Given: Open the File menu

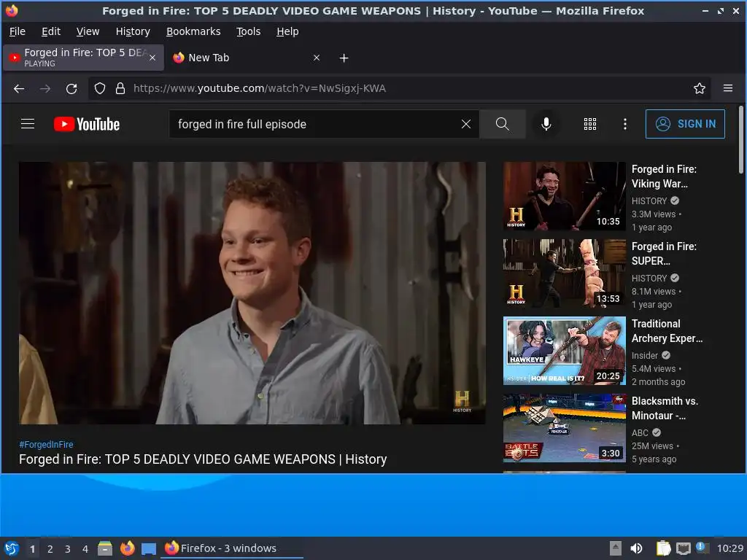Looking at the screenshot, I should 18,31.
